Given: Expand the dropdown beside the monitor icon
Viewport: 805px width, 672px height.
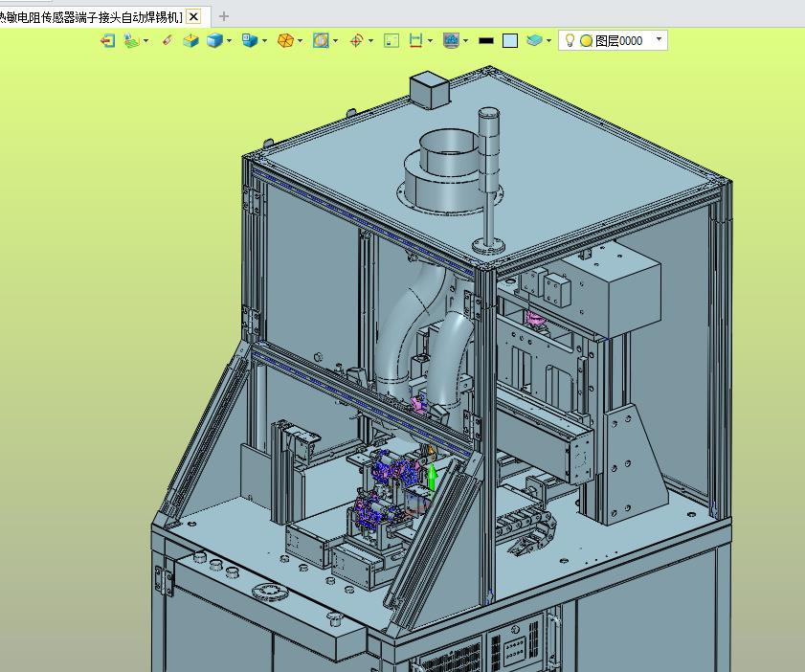Looking at the screenshot, I should point(465,40).
